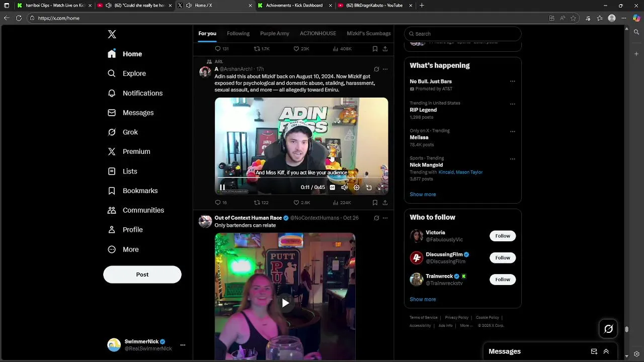The width and height of the screenshot is (644, 362).
Task: Switch to the AC7IONHOUSE tab
Action: click(x=318, y=34)
